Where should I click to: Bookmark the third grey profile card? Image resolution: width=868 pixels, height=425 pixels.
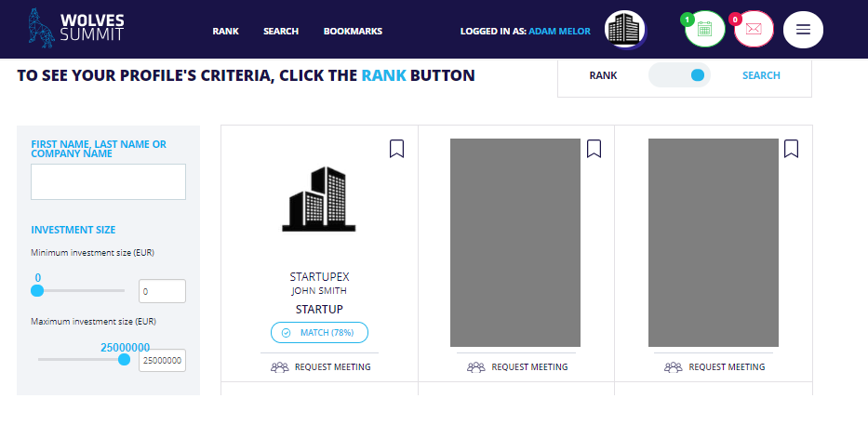(x=791, y=148)
